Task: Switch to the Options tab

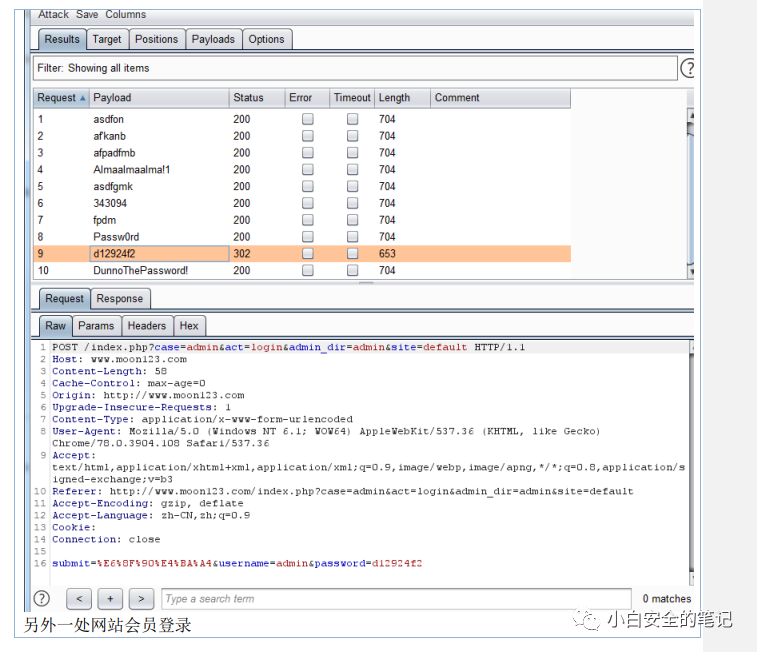Action: tap(266, 39)
